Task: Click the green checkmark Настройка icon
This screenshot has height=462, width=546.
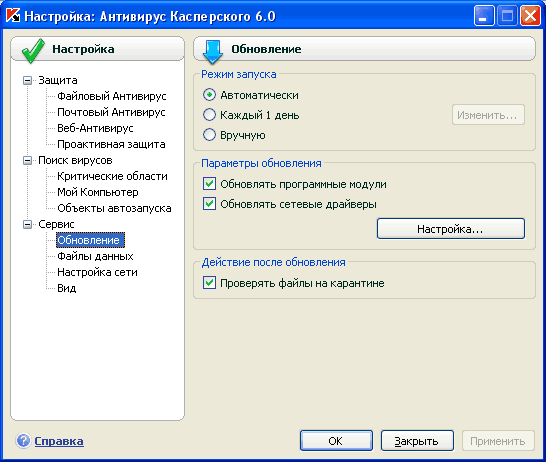Action: tap(33, 51)
